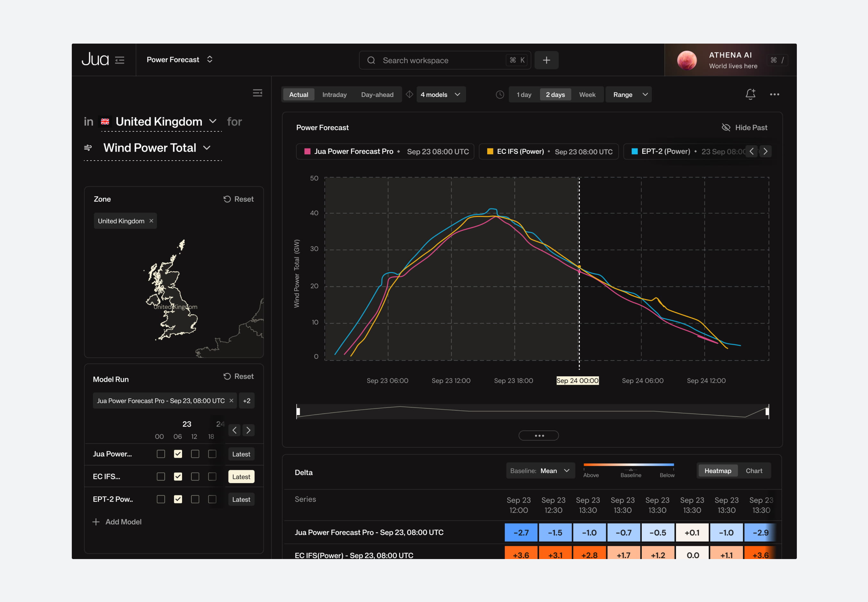
Task: Switch to the Day-ahead tab
Action: click(377, 95)
